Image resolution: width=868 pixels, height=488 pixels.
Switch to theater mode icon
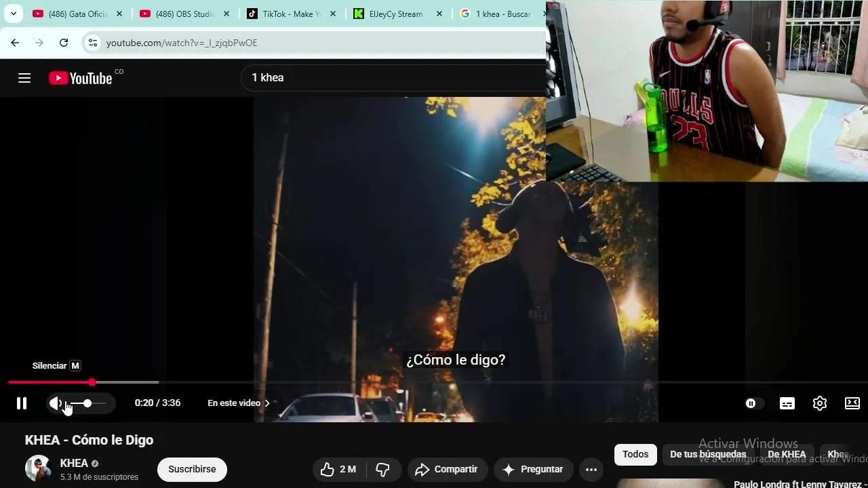pyautogui.click(x=852, y=403)
